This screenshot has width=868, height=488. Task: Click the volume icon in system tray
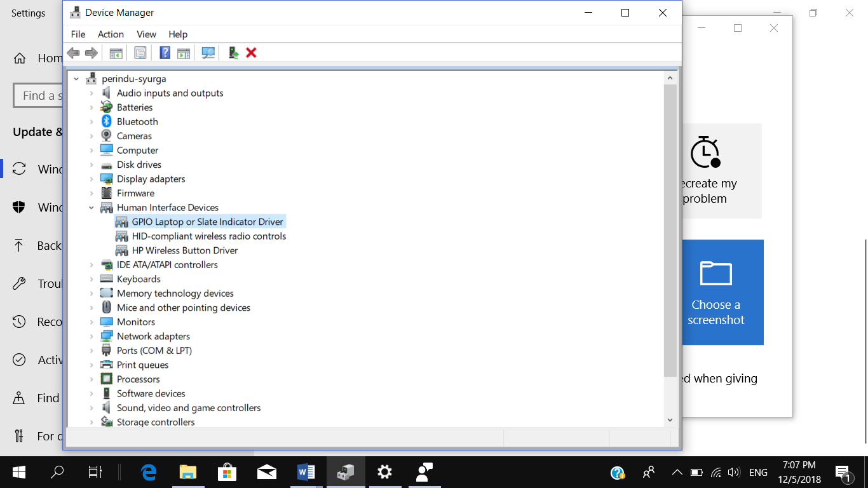[734, 472]
